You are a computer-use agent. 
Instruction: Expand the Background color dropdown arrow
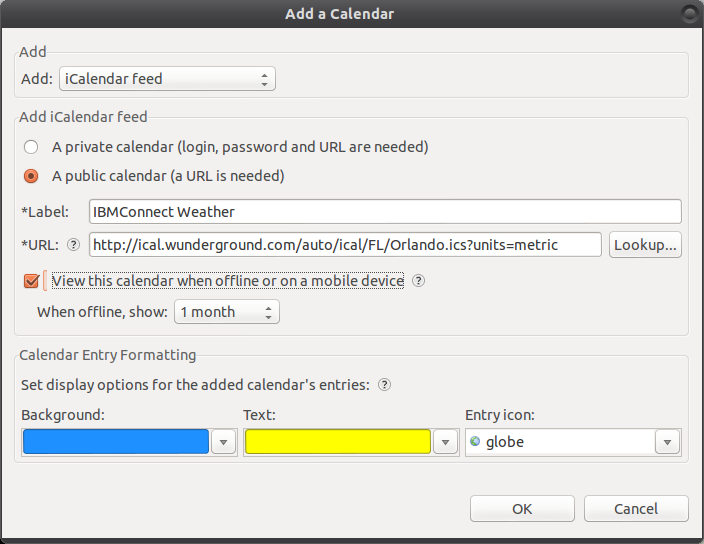pos(224,442)
